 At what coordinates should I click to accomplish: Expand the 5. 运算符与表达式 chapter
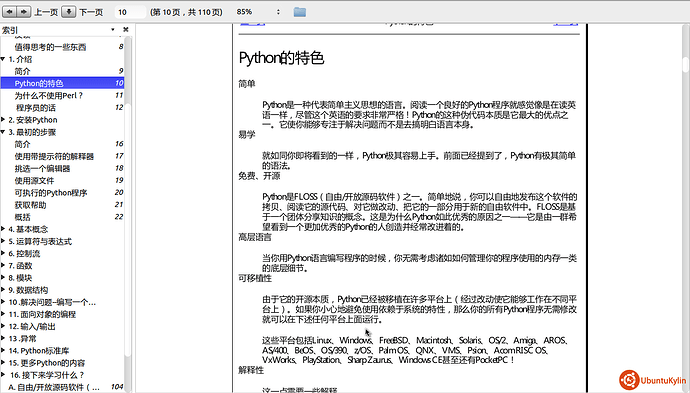[3, 241]
